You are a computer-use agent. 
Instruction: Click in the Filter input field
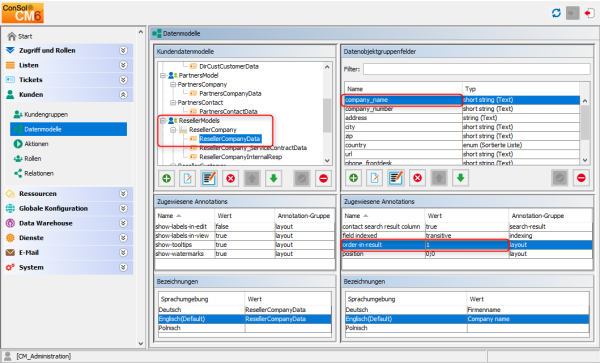pyautogui.click(x=476, y=69)
